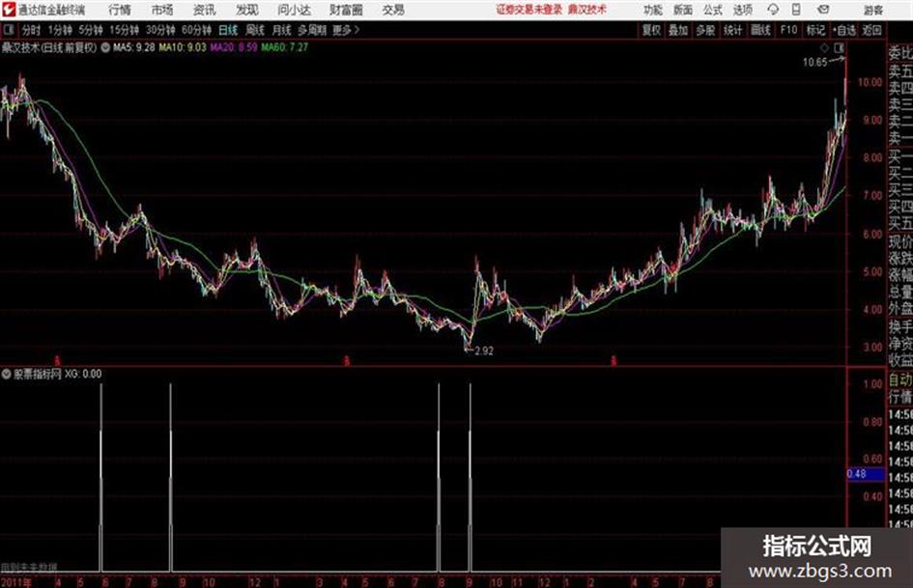Open the 财富圈 menu
Screen dimensions: 913x588
[347, 10]
